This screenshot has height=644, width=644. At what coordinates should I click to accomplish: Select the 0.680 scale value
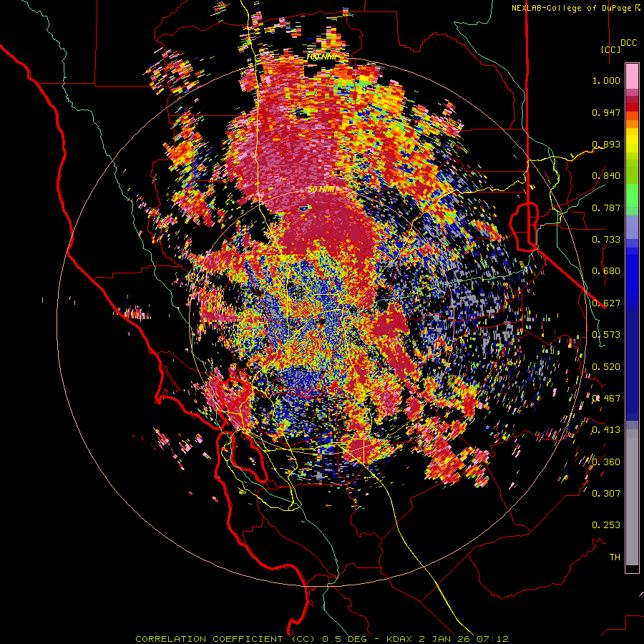[x=606, y=271]
